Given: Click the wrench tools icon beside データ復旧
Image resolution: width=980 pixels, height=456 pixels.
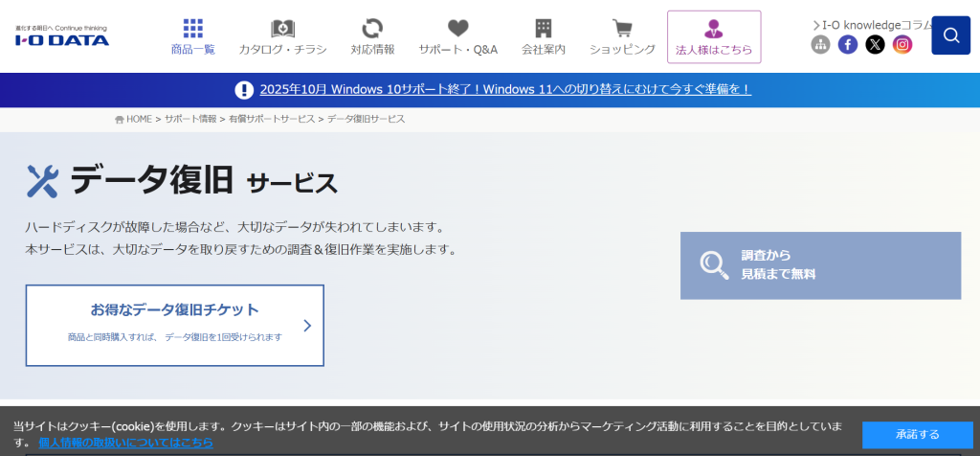Looking at the screenshot, I should pos(42,181).
